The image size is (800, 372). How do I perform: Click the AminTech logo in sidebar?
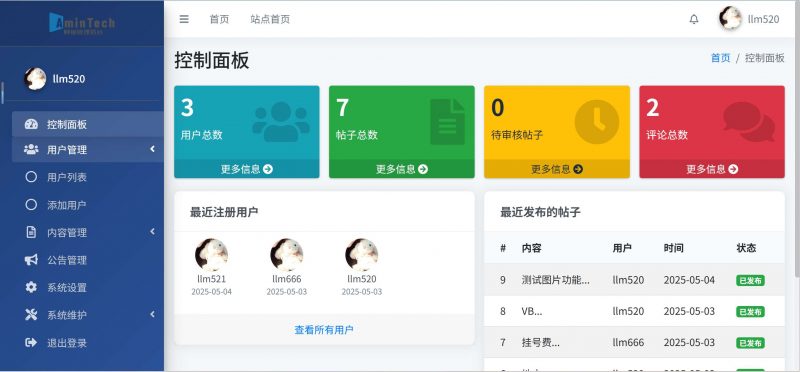coord(82,23)
